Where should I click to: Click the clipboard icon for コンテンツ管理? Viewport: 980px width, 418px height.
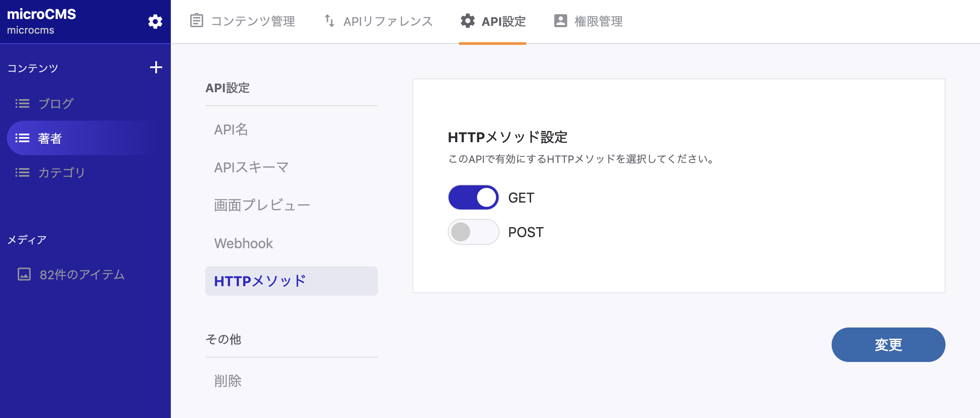pos(197,21)
